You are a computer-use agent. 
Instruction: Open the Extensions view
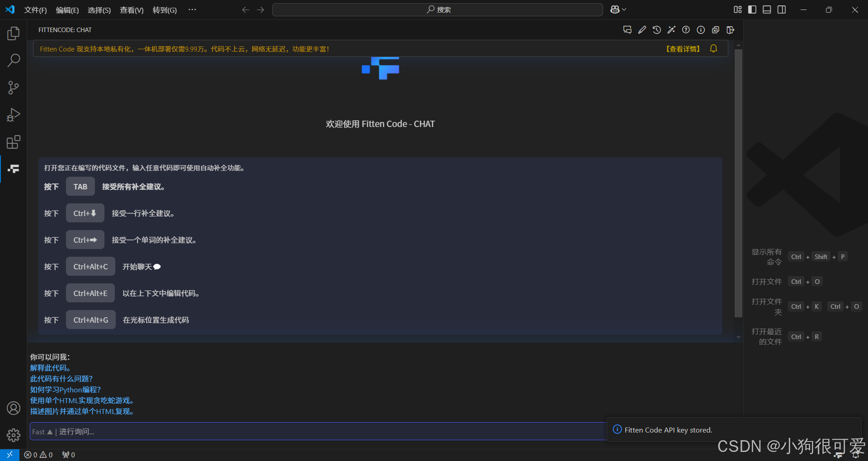[x=14, y=142]
